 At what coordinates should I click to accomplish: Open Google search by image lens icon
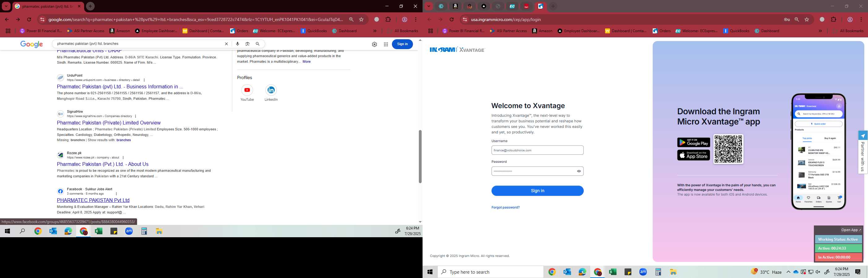coord(248,44)
